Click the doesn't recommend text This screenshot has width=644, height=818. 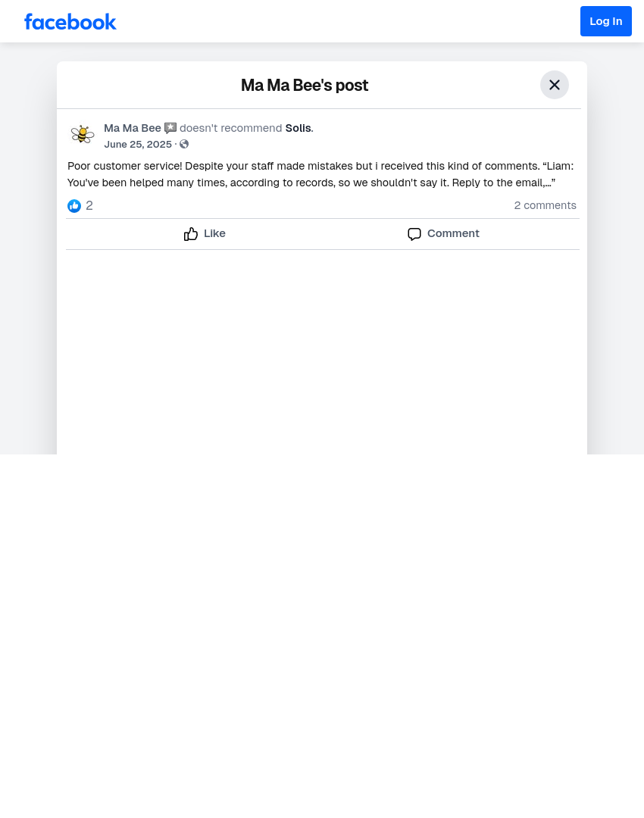230,128
